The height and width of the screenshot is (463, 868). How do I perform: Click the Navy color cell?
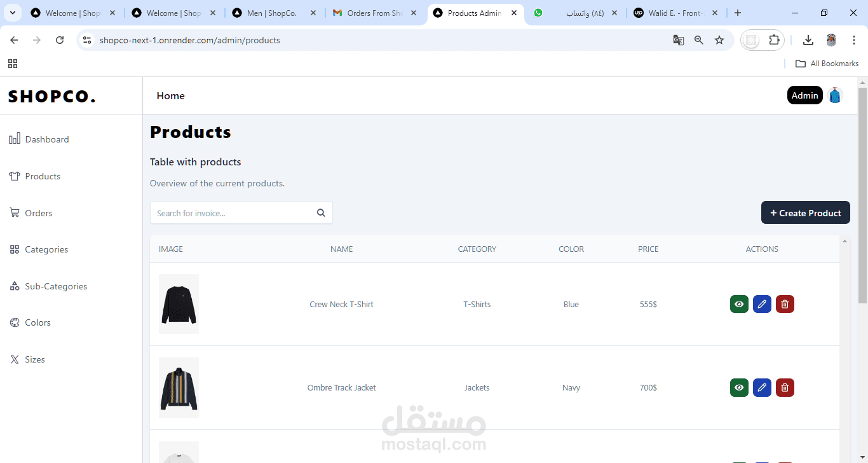pyautogui.click(x=571, y=387)
